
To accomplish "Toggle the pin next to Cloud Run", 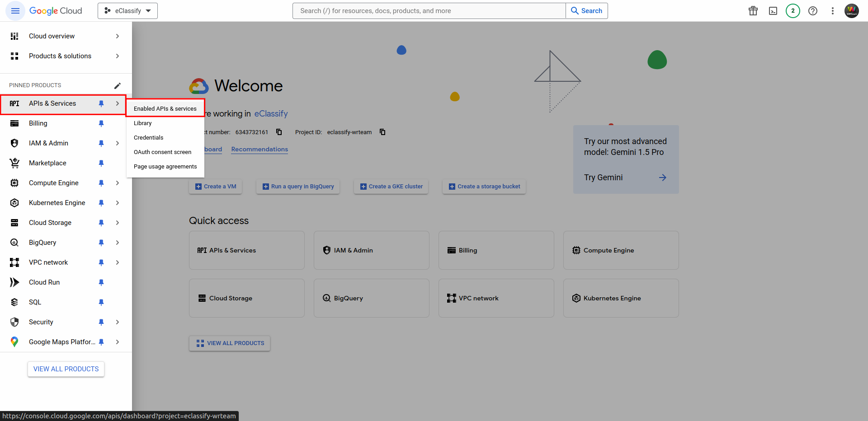I will click(x=101, y=282).
